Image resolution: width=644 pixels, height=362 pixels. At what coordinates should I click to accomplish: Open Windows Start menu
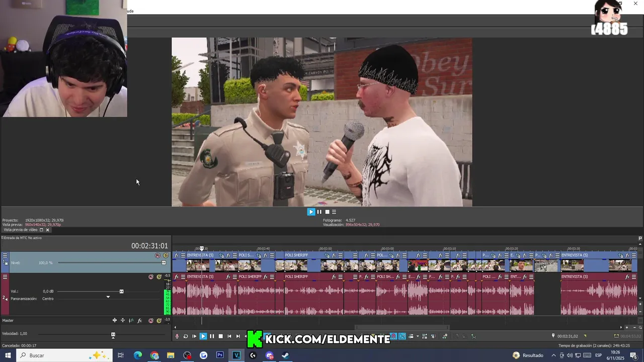pos(8,355)
